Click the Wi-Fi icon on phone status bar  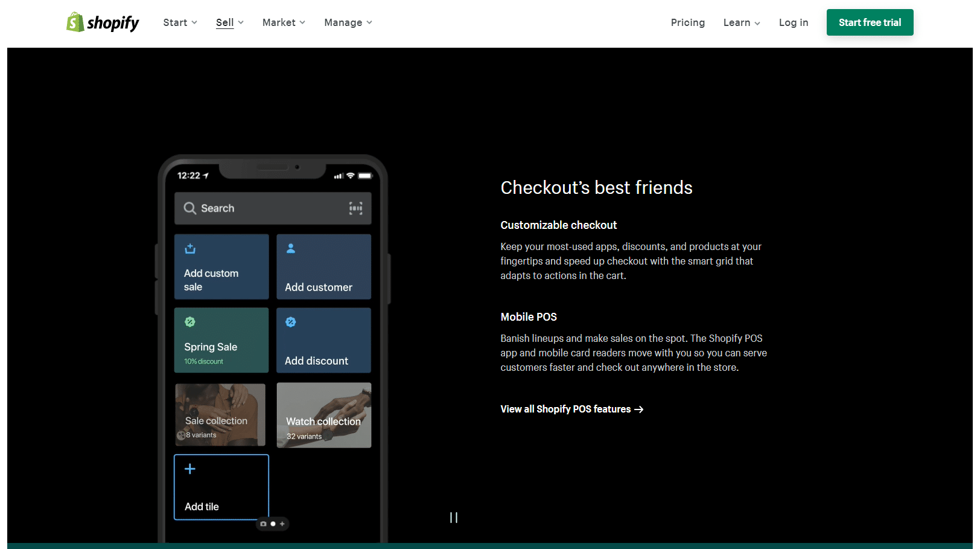pyautogui.click(x=351, y=176)
